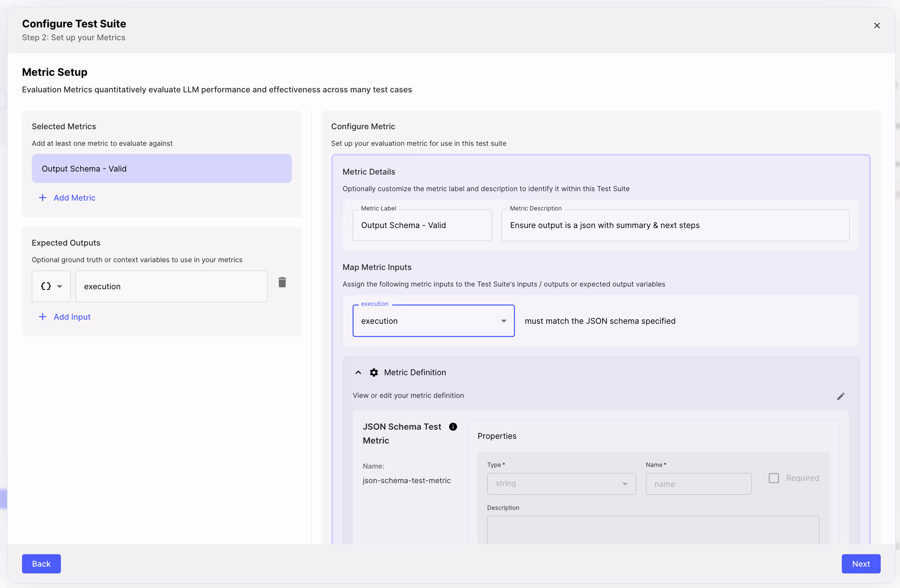Image resolution: width=900 pixels, height=588 pixels.
Task: Click the info icon next to JSON Schema Test
Action: [x=453, y=427]
